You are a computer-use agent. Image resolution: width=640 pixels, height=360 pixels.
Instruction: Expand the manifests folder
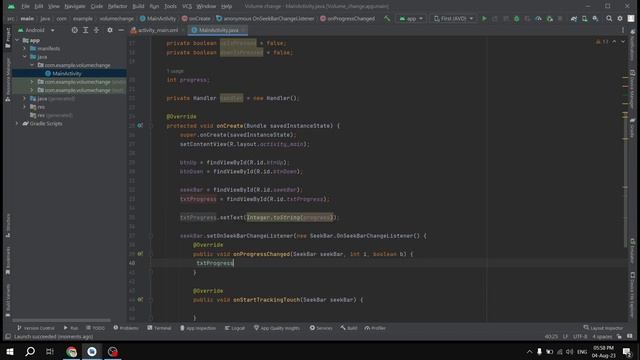click(x=24, y=48)
